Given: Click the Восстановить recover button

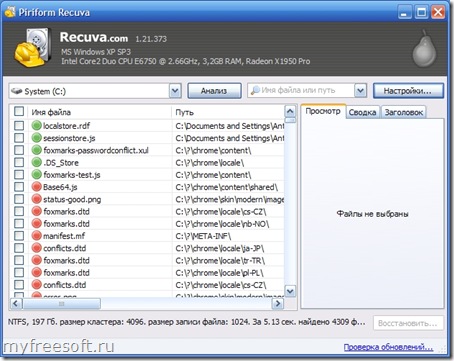Looking at the screenshot, I should (408, 323).
